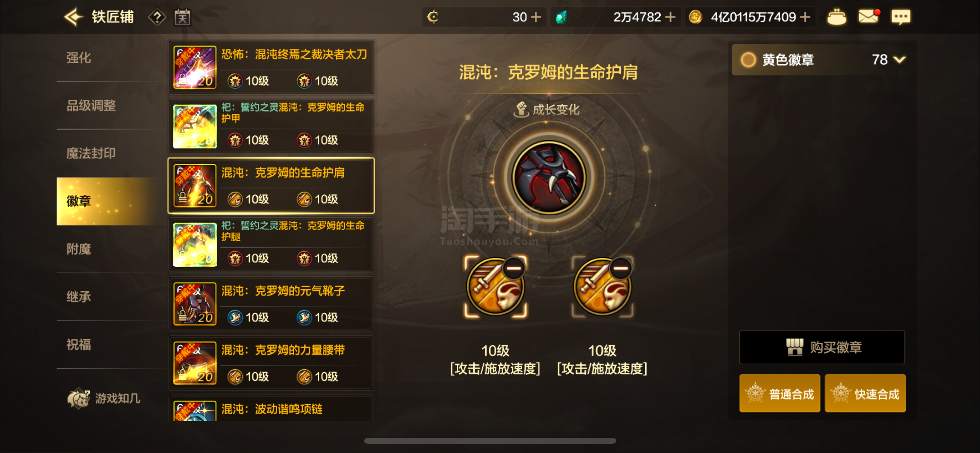This screenshot has width=980, height=453.
Task: Open the calendar icon next to help
Action: tap(182, 17)
